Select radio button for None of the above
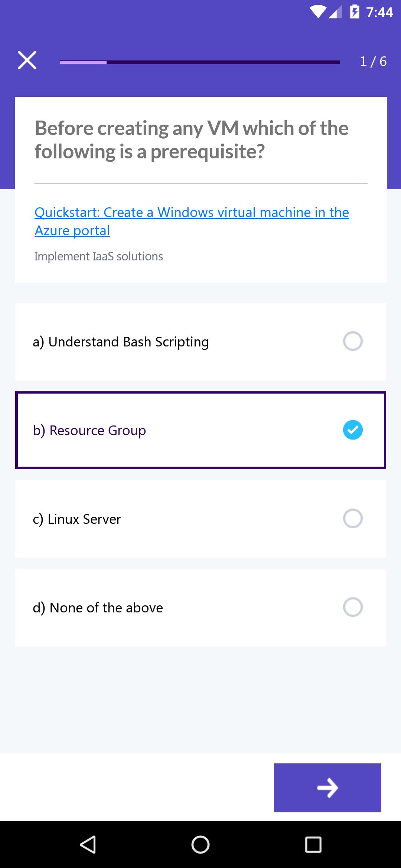 pos(353,607)
